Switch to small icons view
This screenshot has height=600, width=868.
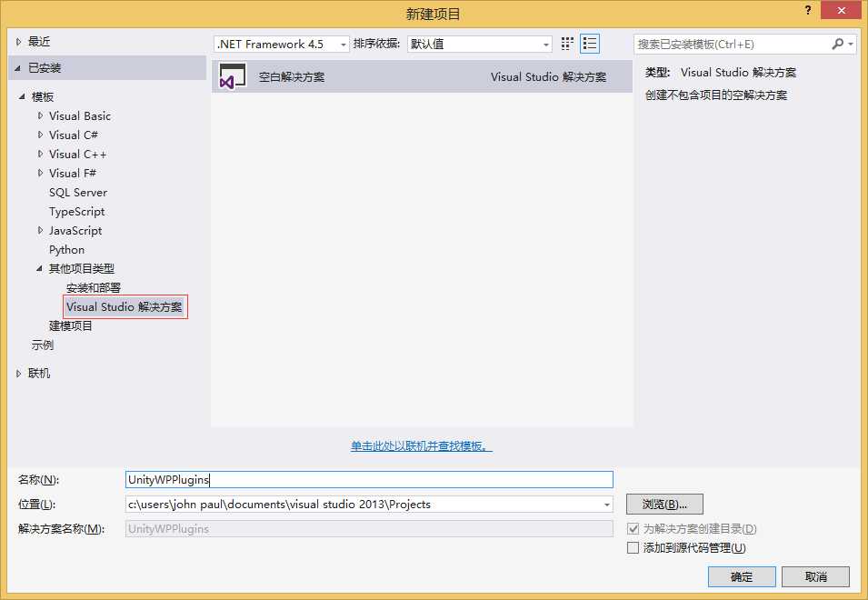point(567,44)
